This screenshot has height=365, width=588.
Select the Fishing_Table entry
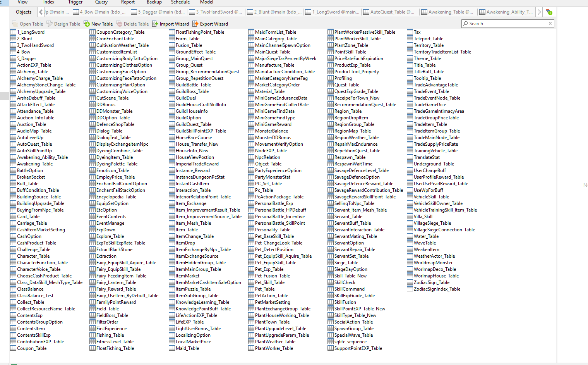[110, 335]
